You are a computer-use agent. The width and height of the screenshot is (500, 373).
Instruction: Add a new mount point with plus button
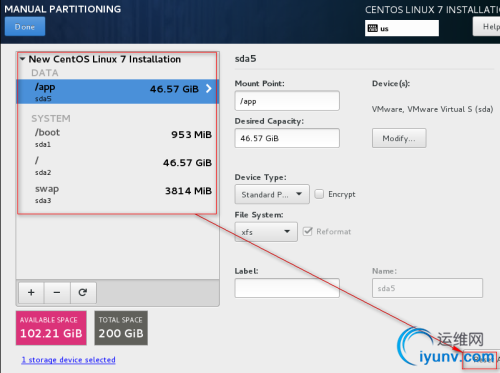(x=31, y=293)
